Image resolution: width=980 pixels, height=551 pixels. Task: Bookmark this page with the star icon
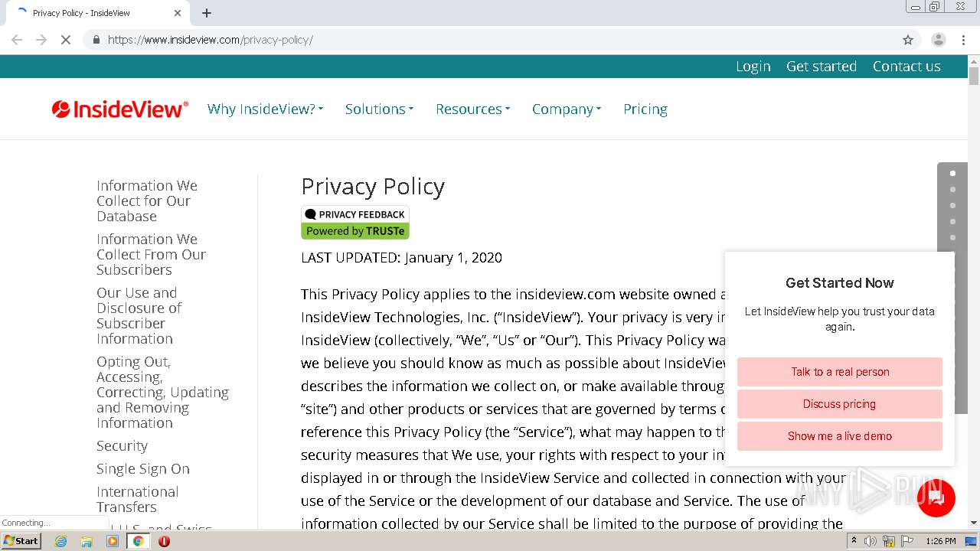click(908, 40)
